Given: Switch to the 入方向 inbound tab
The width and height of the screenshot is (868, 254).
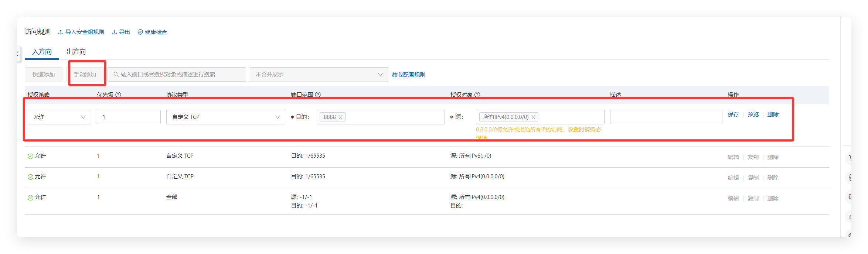Looking at the screenshot, I should pos(42,52).
